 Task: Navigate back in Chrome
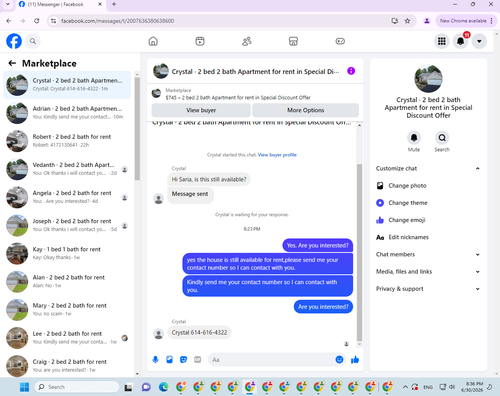click(x=9, y=21)
